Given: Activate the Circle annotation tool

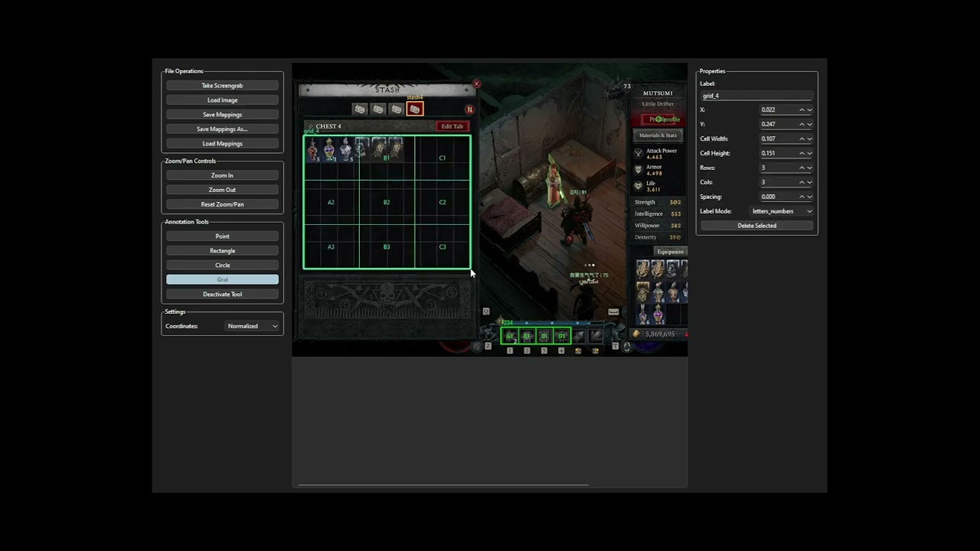Looking at the screenshot, I should click(222, 266).
